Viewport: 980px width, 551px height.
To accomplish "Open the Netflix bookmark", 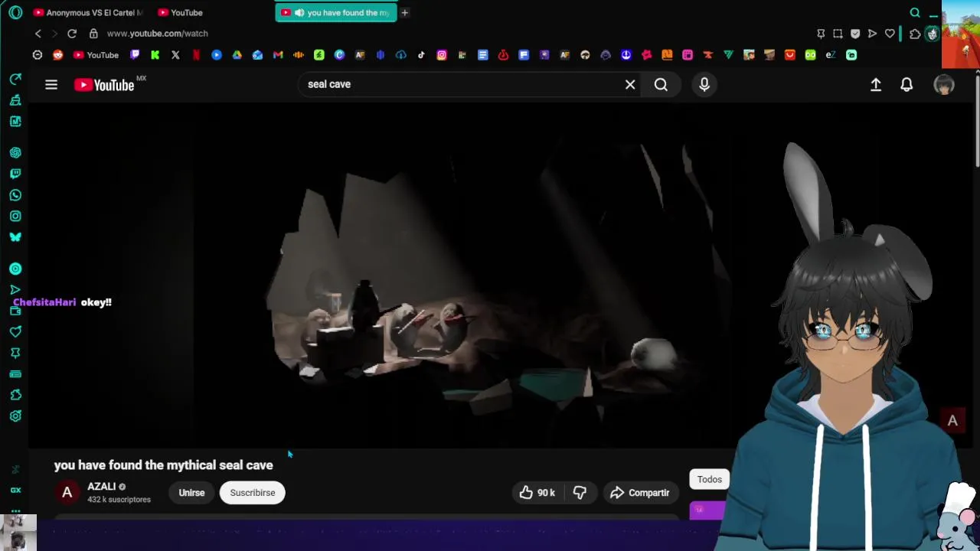I will 196,55.
